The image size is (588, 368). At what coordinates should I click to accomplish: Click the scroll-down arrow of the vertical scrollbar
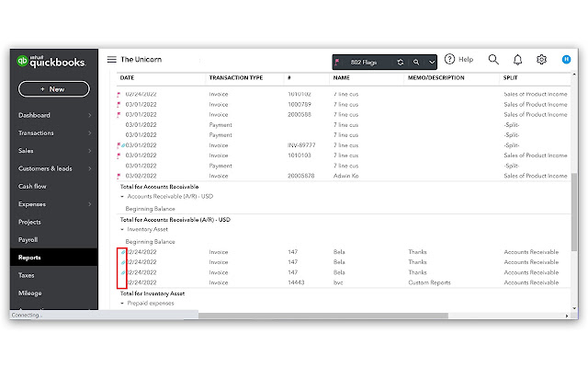574,309
